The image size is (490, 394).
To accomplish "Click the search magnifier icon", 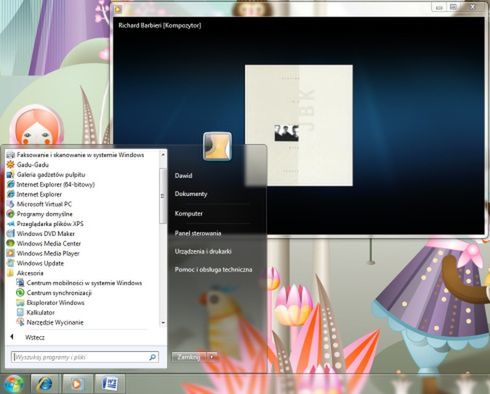I will pos(152,357).
